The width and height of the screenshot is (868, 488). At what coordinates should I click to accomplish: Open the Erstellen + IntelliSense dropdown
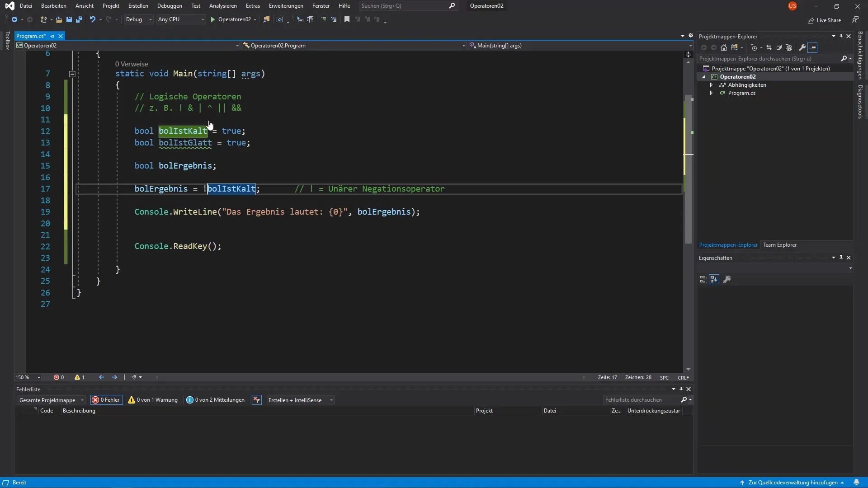pos(300,400)
